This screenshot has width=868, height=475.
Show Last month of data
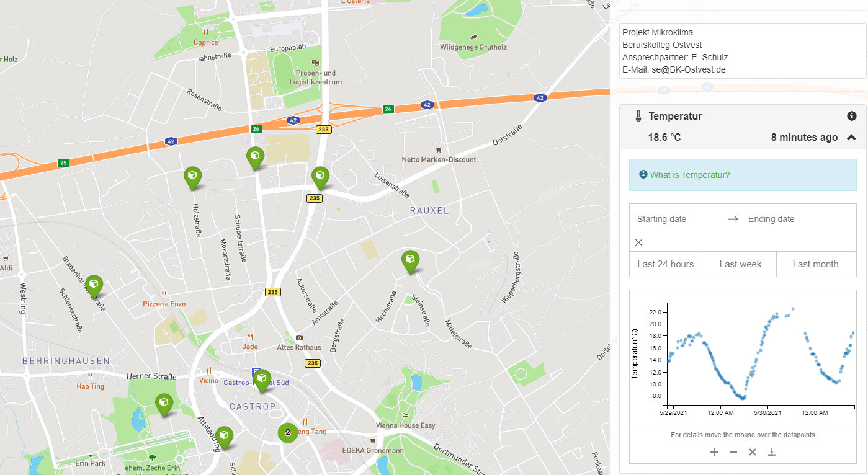pos(816,264)
